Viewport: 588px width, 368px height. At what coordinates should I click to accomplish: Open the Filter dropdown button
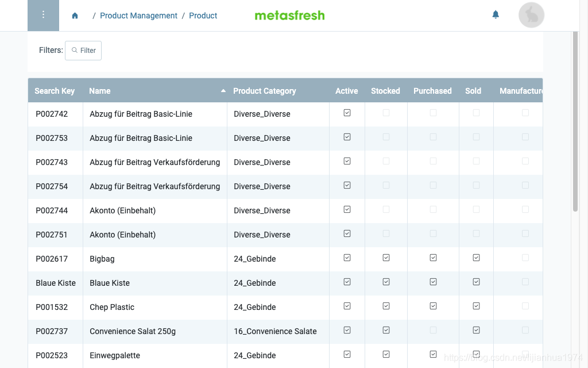tap(83, 51)
